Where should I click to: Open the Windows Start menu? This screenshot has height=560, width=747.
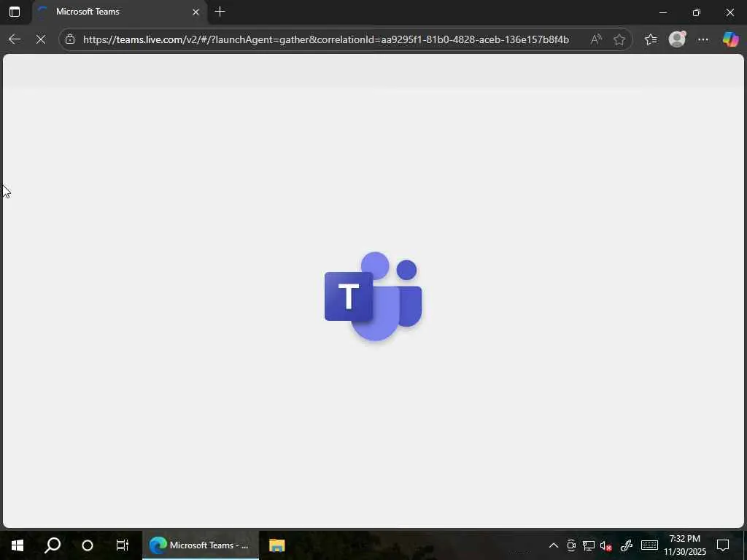pos(18,545)
